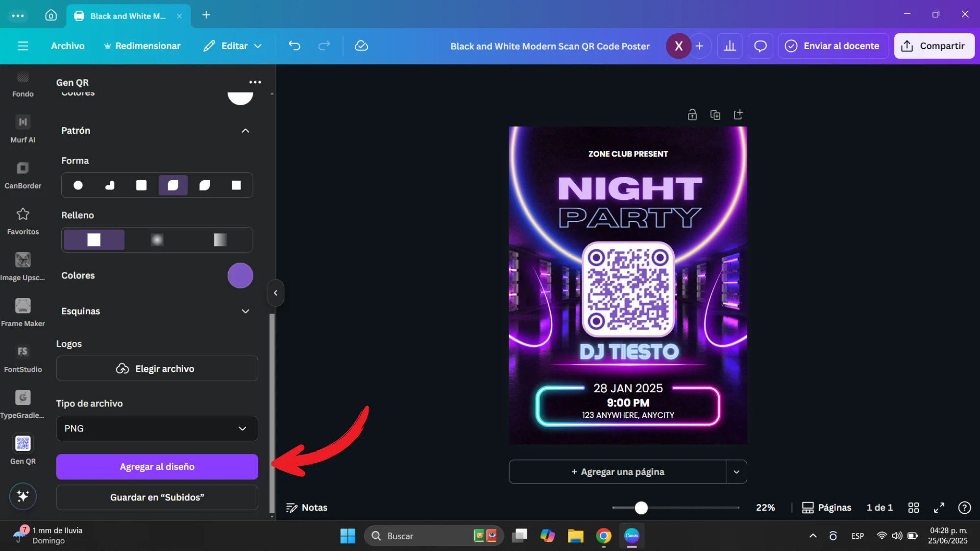This screenshot has width=980, height=551.
Task: Open a new tab with plus
Action: (x=206, y=15)
